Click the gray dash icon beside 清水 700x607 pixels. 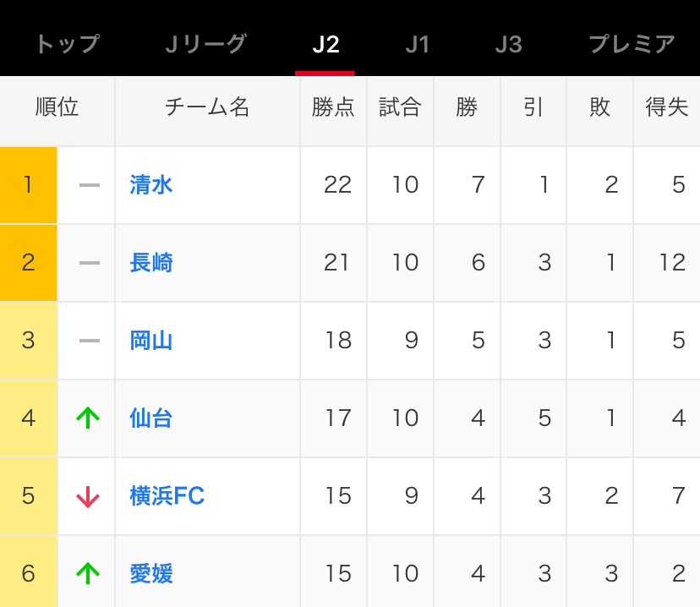pos(89,185)
